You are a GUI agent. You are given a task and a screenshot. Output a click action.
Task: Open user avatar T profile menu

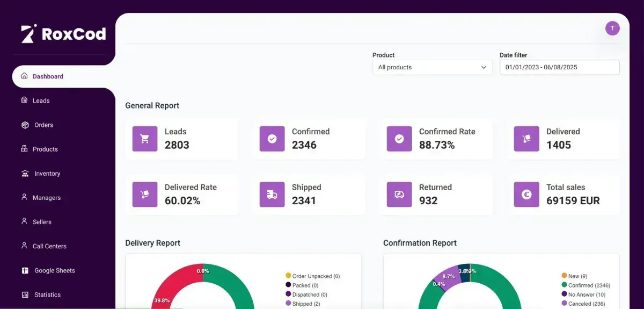(x=612, y=28)
